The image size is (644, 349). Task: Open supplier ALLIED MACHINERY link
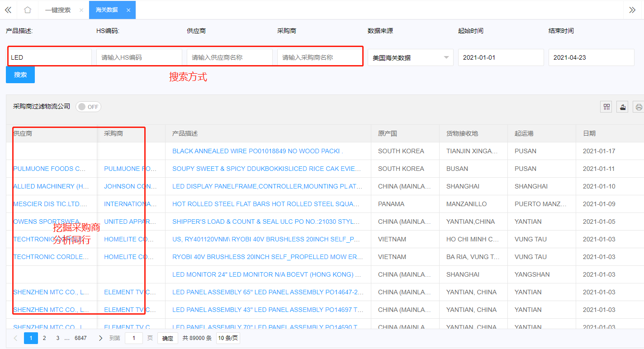coord(51,186)
